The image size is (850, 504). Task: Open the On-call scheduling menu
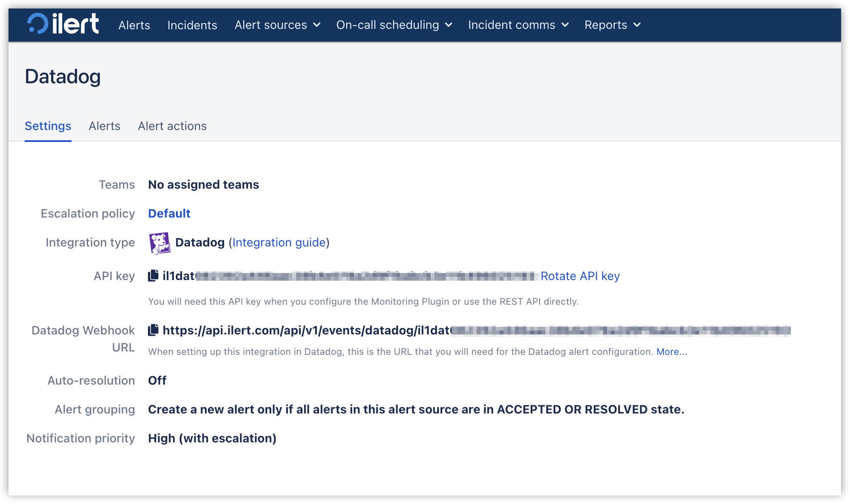[x=394, y=25]
